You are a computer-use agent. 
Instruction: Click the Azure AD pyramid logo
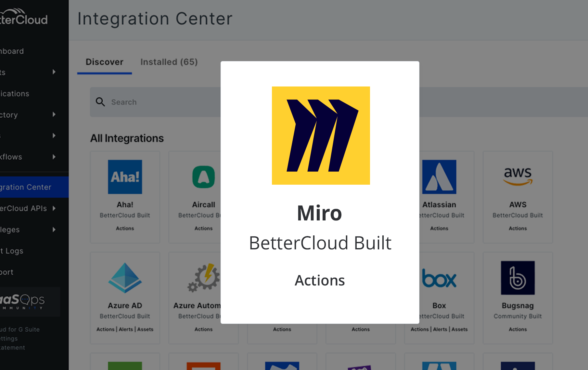click(x=125, y=278)
